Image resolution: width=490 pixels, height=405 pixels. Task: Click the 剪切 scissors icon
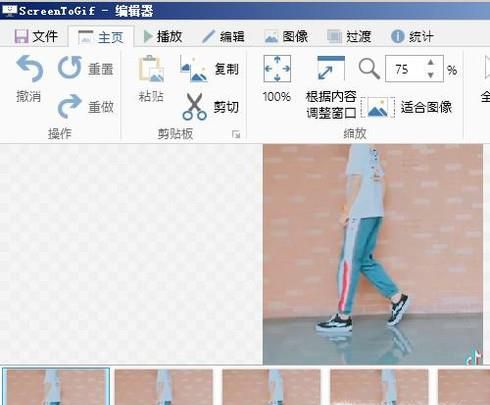(x=194, y=107)
